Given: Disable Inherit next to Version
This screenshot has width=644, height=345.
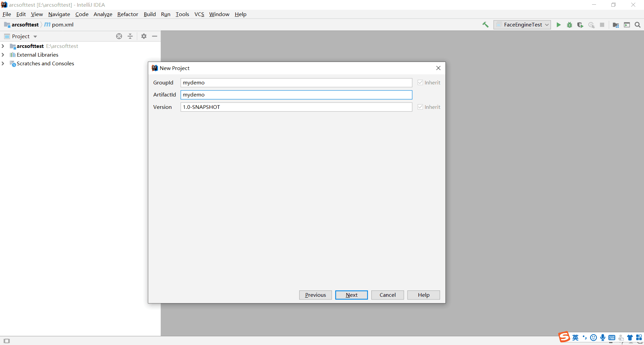Looking at the screenshot, I should (420, 107).
